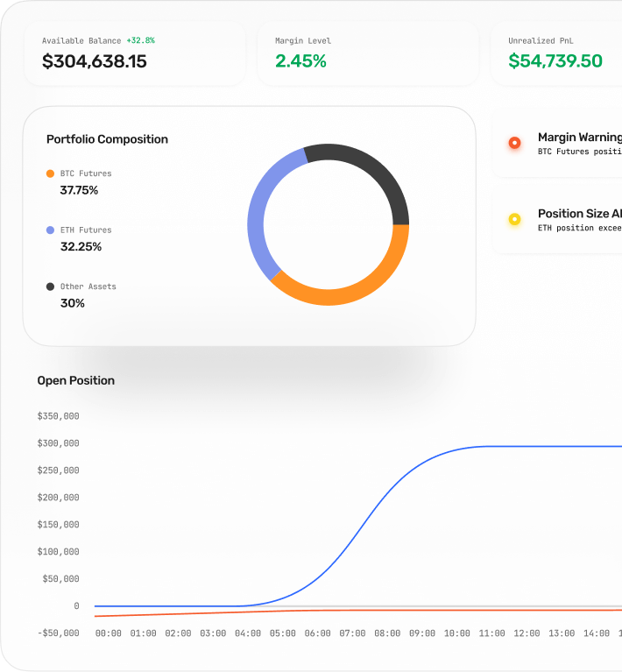This screenshot has width=622, height=672.
Task: Click the Available Balance label
Action: (81, 41)
